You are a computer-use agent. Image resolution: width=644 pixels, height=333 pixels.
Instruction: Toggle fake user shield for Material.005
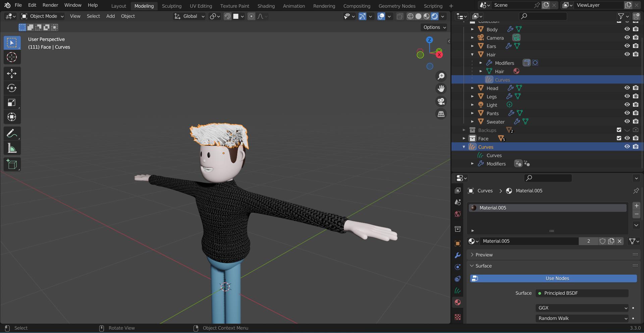coord(602,241)
